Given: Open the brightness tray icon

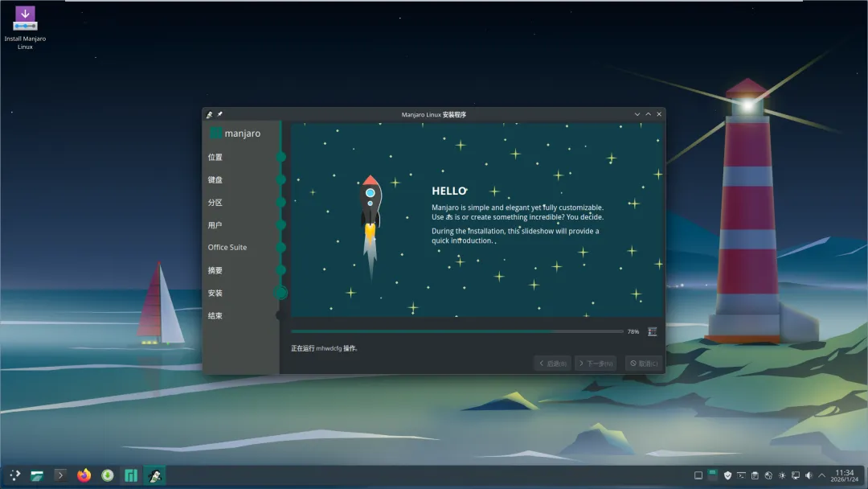Looking at the screenshot, I should tap(782, 475).
